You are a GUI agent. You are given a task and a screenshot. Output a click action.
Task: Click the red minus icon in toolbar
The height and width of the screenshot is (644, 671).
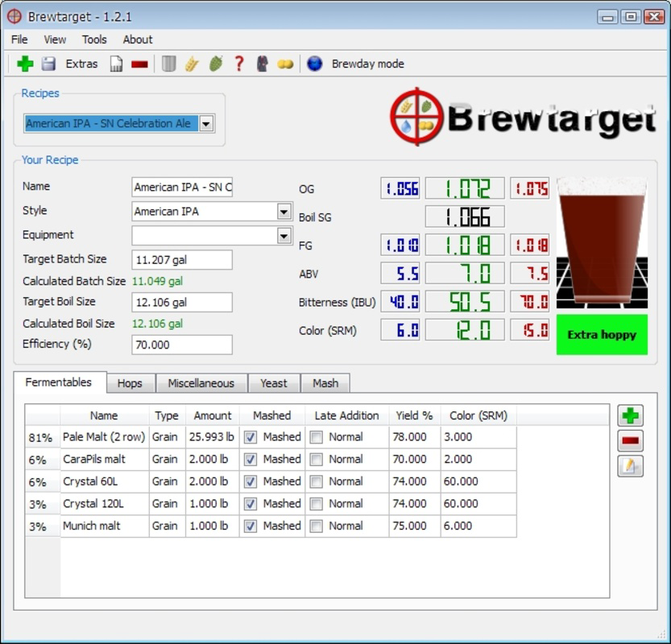[x=139, y=64]
